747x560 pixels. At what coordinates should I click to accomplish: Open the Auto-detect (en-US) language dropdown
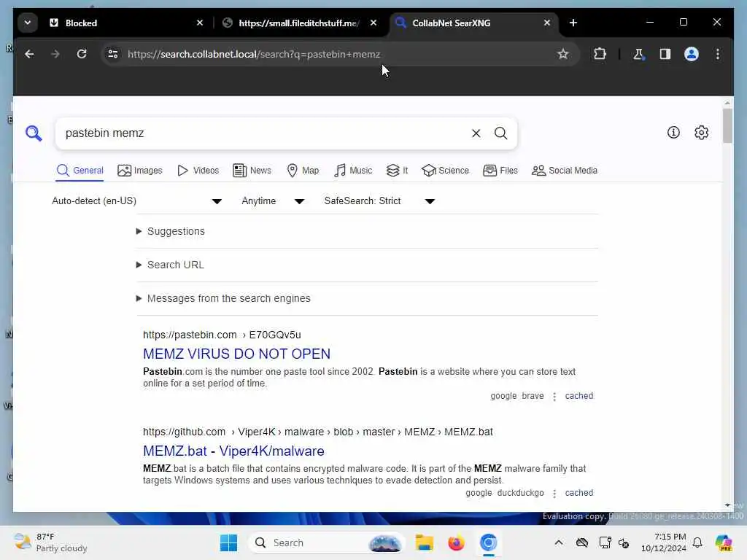tap(136, 201)
